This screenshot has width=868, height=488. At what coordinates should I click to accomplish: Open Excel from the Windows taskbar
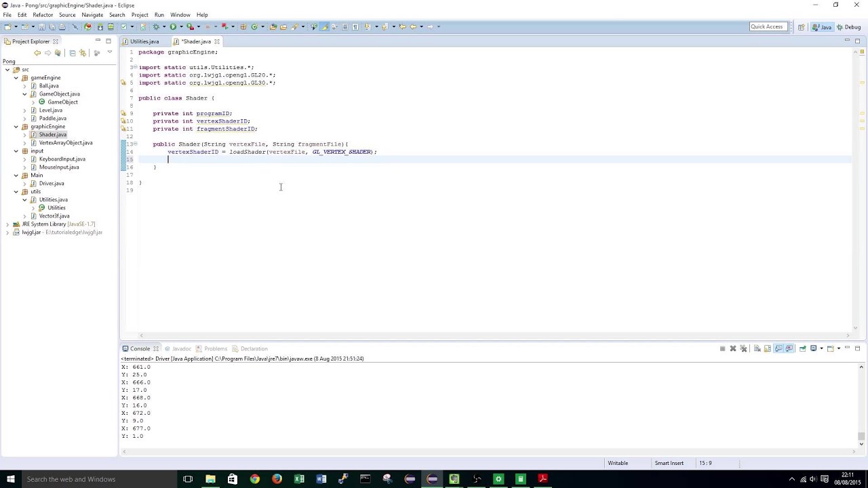tap(299, 479)
